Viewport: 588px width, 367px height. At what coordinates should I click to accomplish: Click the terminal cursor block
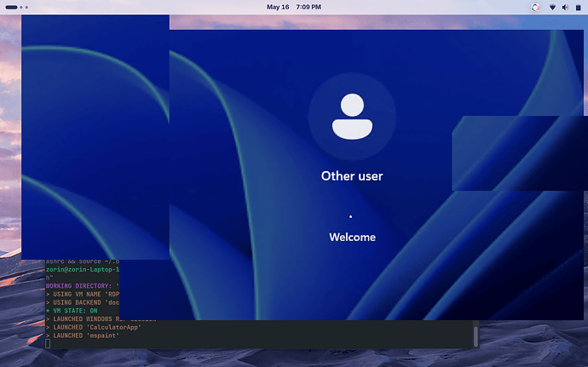[48, 343]
